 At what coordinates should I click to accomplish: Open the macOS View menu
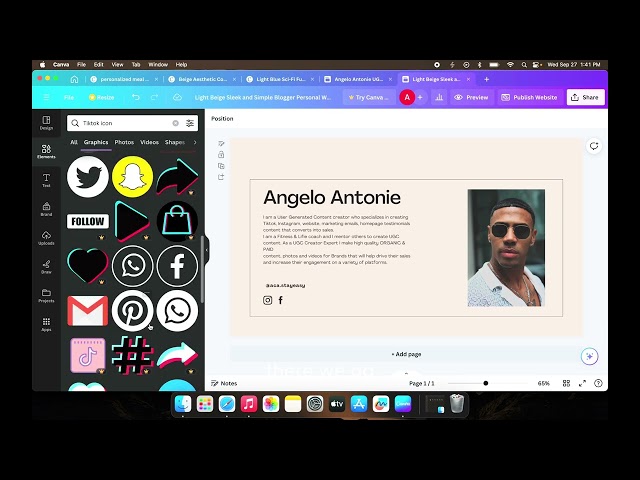[x=118, y=64]
